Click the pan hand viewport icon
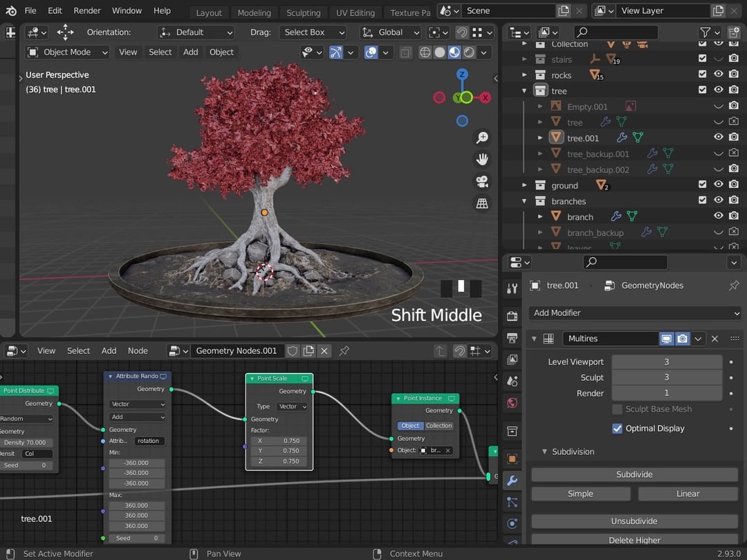747x560 pixels. tap(482, 160)
